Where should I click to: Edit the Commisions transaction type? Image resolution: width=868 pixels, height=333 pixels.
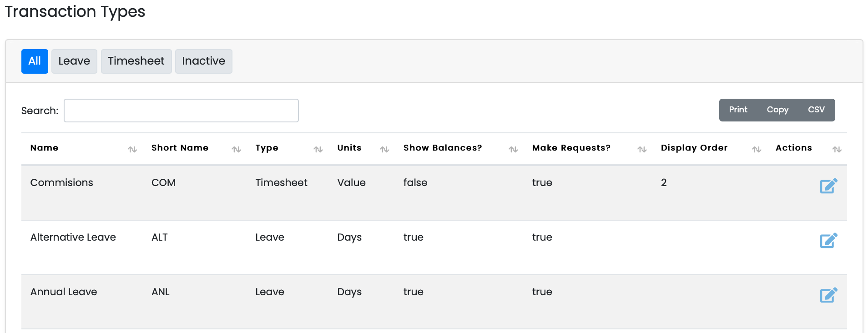pos(828,186)
